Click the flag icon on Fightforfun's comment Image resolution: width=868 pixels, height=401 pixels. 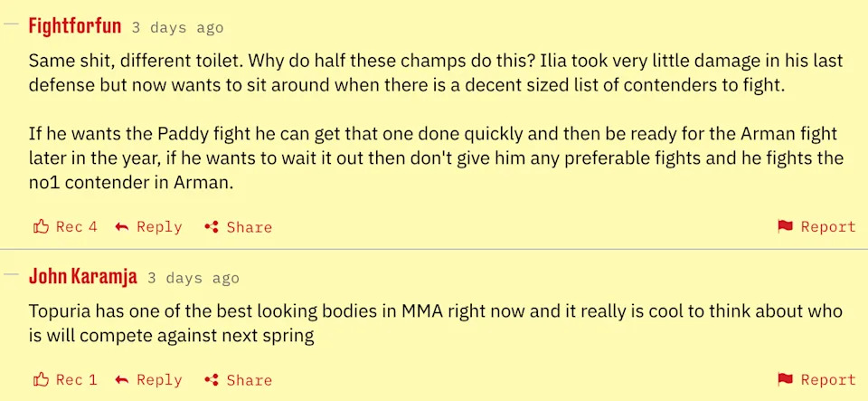785,226
